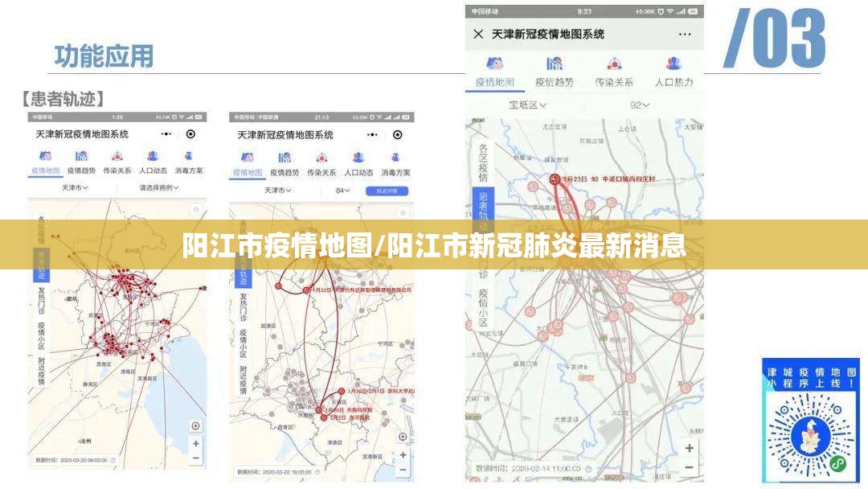This screenshot has width=868, height=489.
Task: Zoom in with plus on right phone map
Action: pos(690,448)
